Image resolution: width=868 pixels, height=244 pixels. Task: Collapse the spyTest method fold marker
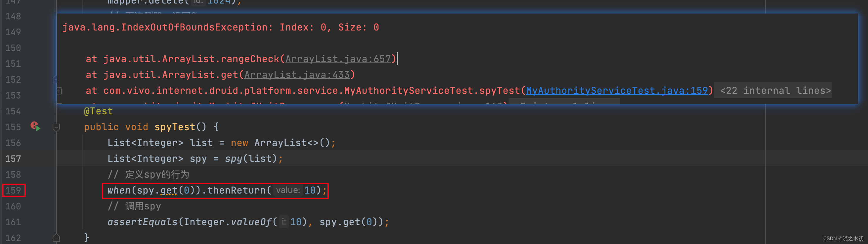[57, 127]
